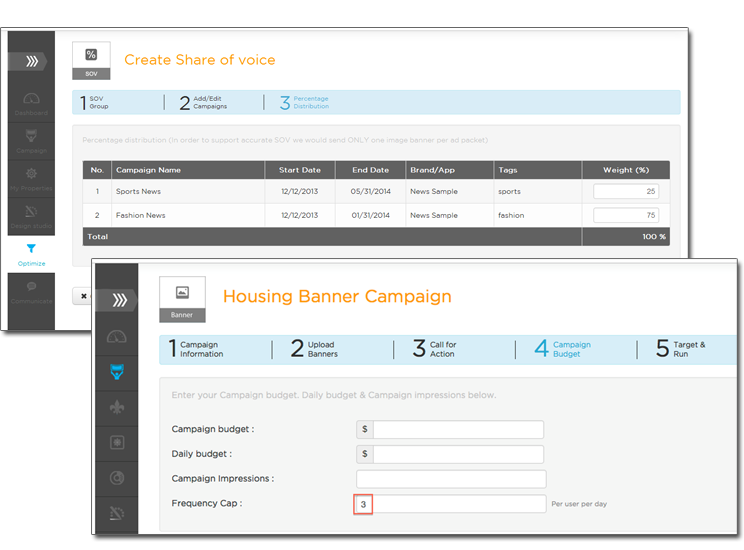
Task: Click the SOV percent icon tile
Action: (x=91, y=59)
